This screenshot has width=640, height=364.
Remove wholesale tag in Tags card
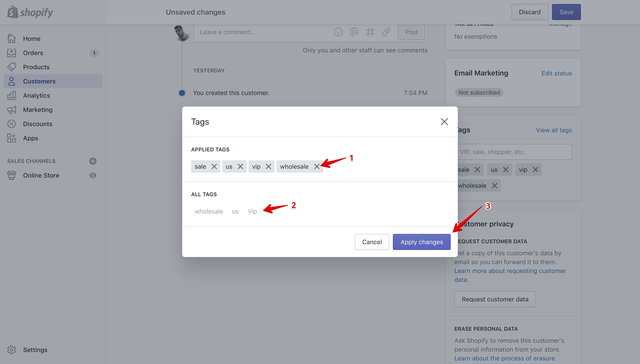(x=494, y=186)
